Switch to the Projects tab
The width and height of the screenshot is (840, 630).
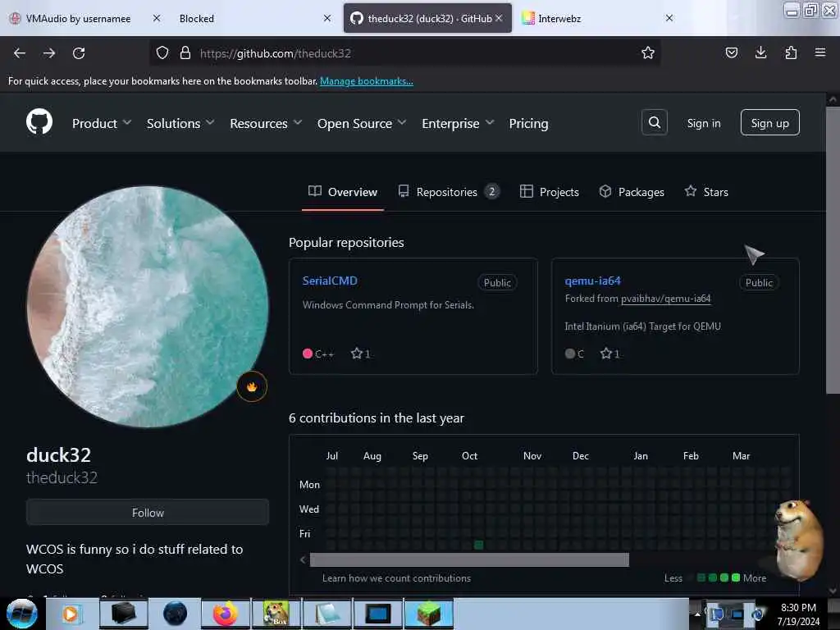pyautogui.click(x=549, y=192)
